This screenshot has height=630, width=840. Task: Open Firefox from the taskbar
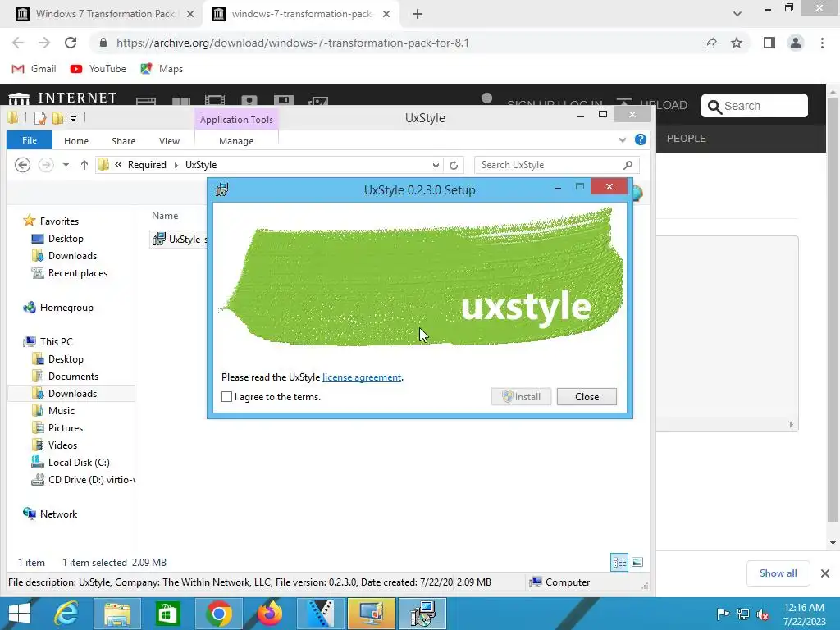270,614
